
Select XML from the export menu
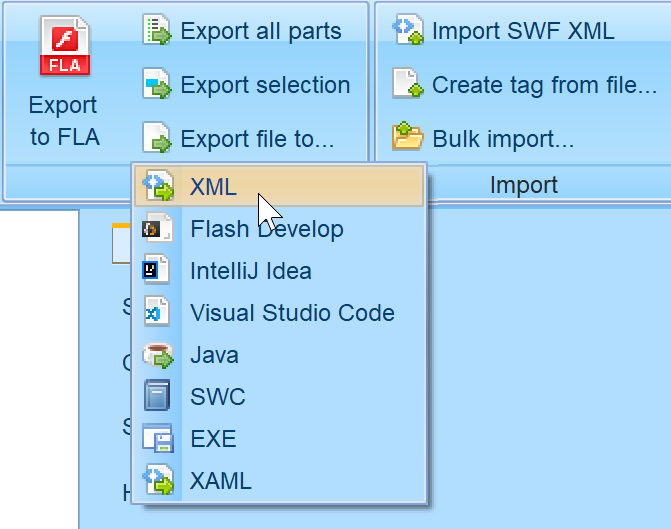click(213, 186)
